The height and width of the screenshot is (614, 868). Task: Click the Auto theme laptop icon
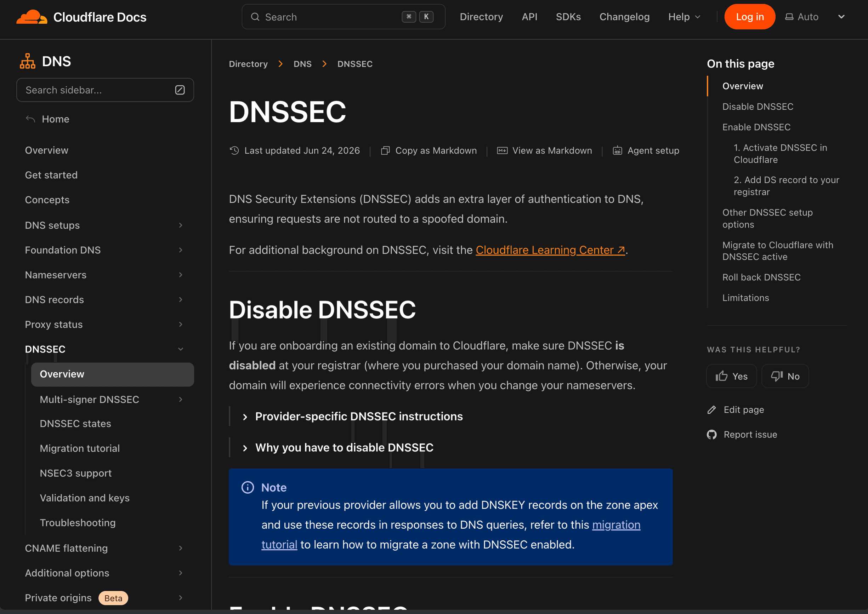pos(789,17)
